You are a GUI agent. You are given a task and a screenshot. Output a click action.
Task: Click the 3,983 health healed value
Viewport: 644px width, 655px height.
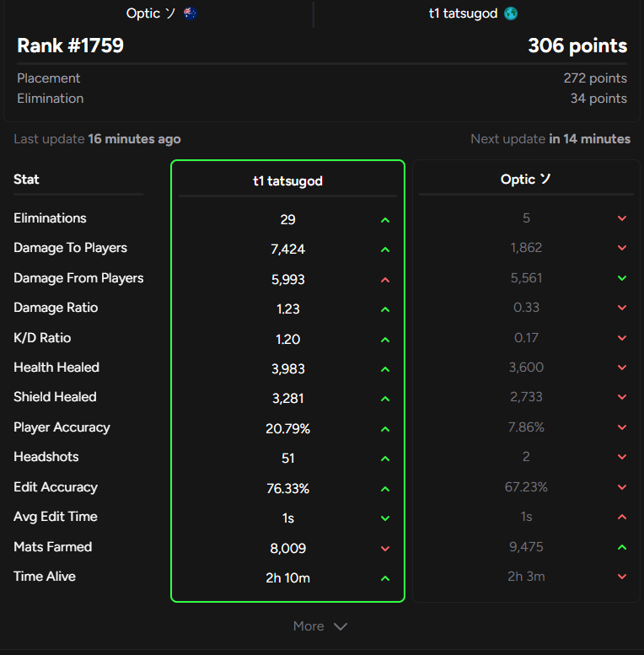tap(287, 369)
